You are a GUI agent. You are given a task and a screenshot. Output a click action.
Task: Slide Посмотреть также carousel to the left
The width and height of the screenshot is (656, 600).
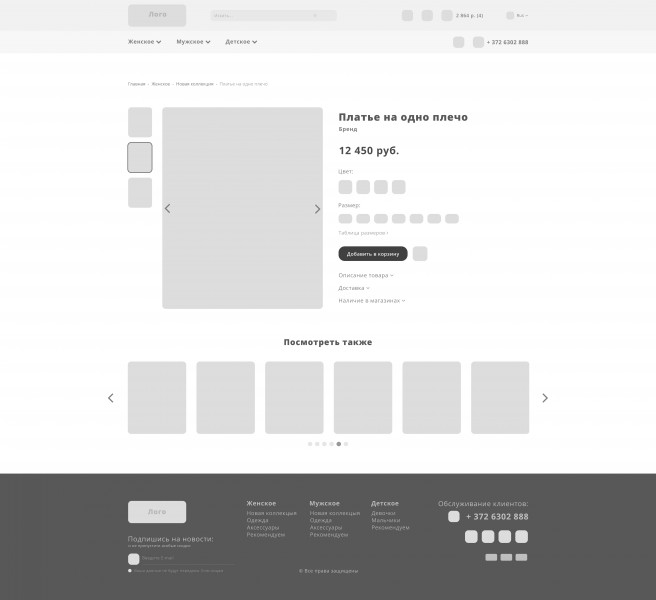pyautogui.click(x=111, y=398)
